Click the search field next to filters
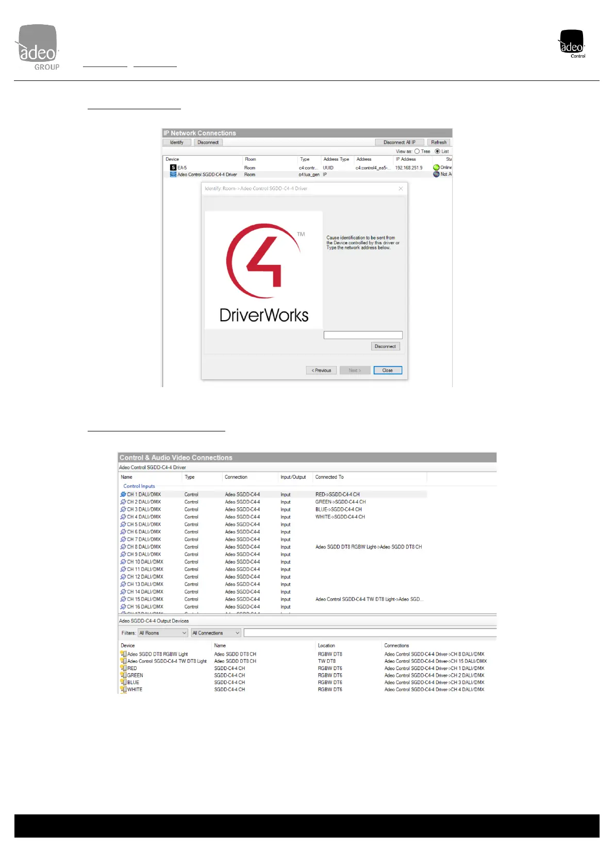This screenshot has width=614, height=868. [x=370, y=633]
